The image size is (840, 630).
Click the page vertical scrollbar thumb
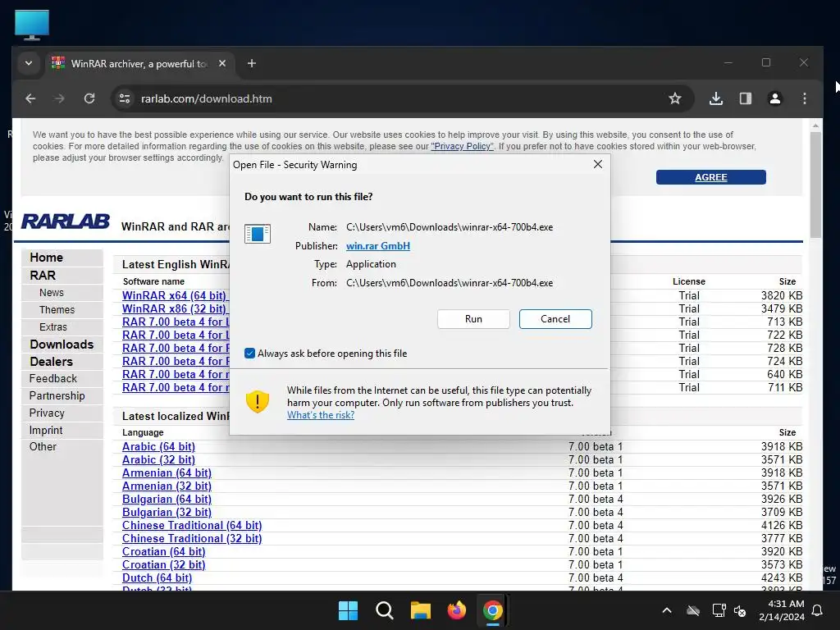(x=815, y=185)
